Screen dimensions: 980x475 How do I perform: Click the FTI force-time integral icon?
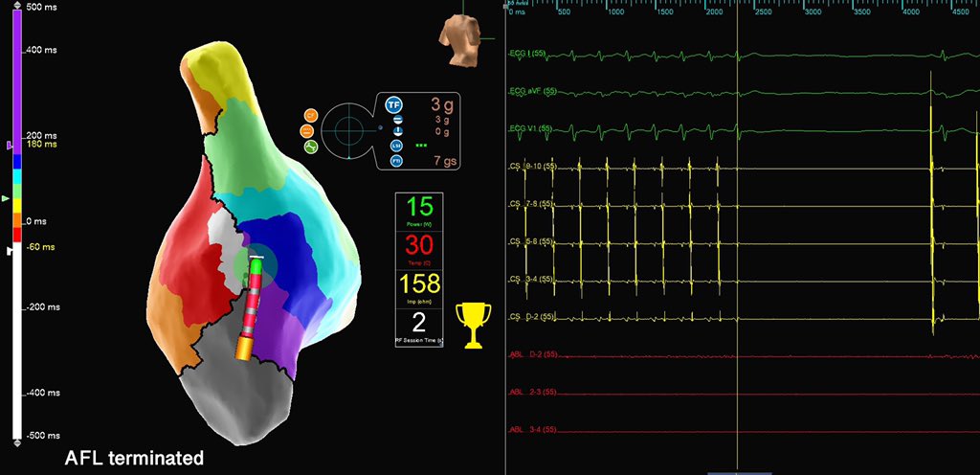click(x=396, y=161)
